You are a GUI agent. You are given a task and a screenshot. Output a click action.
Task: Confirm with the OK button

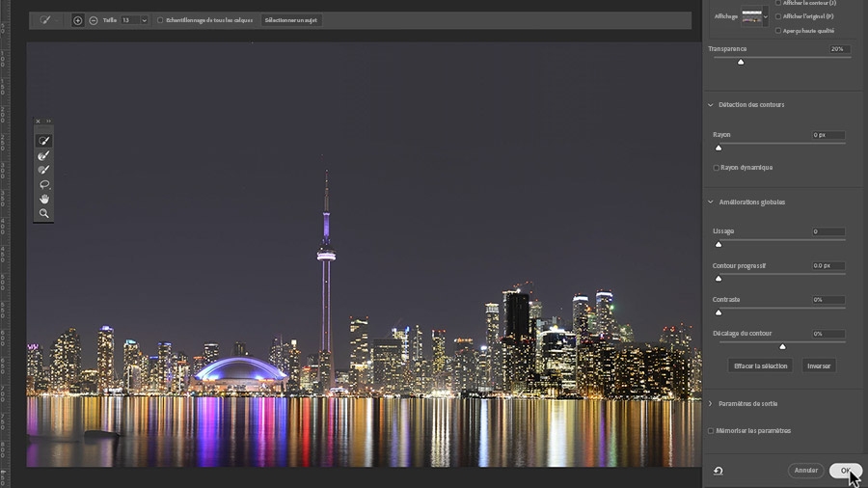pyautogui.click(x=846, y=471)
